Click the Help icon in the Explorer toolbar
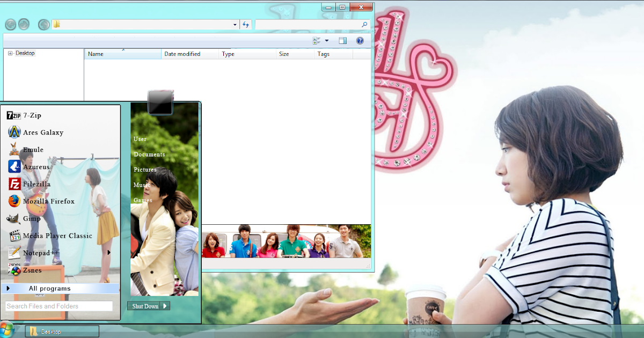 click(360, 40)
